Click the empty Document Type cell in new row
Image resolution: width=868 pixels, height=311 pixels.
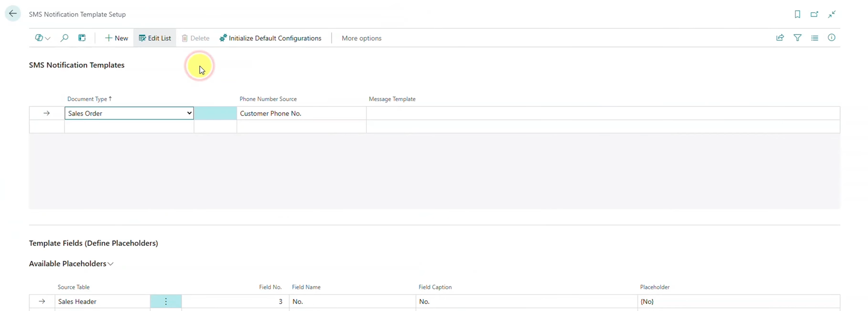coord(129,127)
